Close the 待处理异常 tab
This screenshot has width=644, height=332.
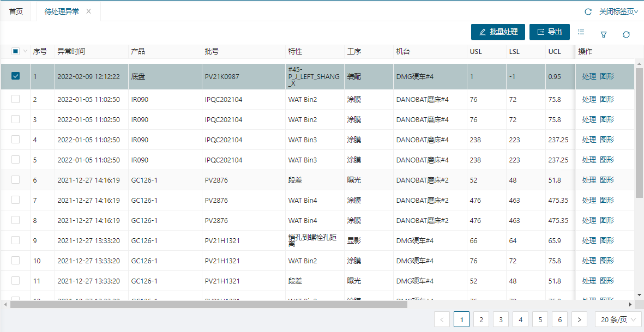click(x=89, y=11)
